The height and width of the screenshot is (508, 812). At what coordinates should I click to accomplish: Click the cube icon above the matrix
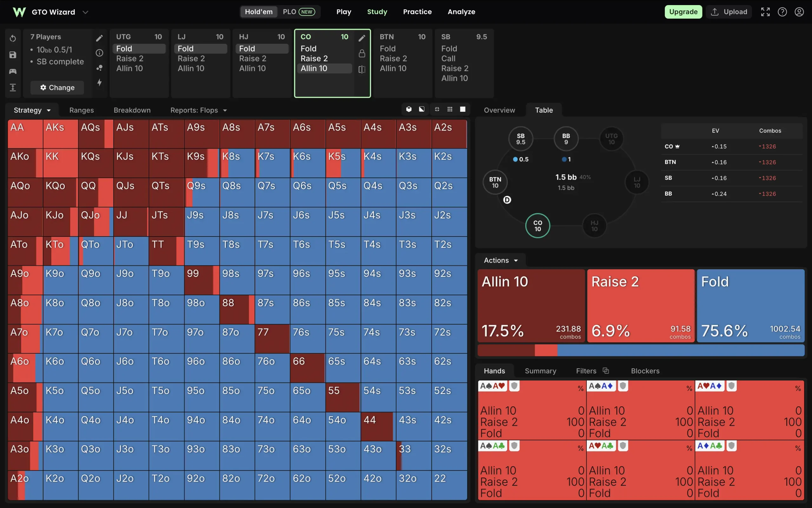click(x=409, y=109)
